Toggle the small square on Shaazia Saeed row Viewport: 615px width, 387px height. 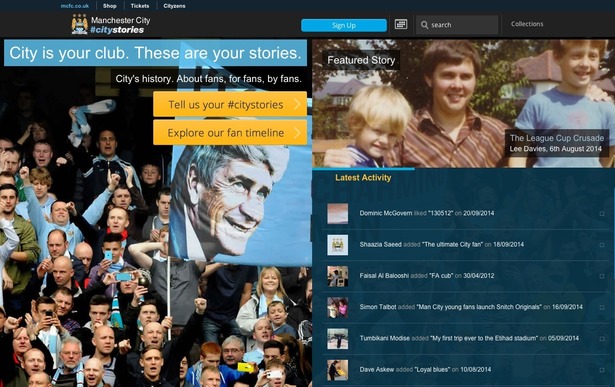602,245
